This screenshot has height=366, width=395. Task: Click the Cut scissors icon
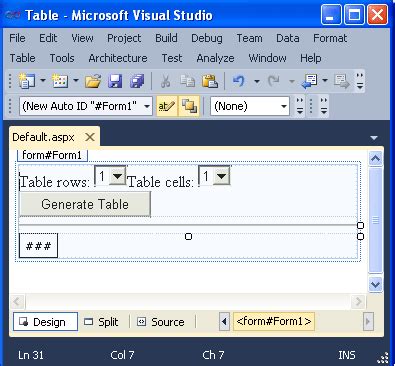coord(165,81)
